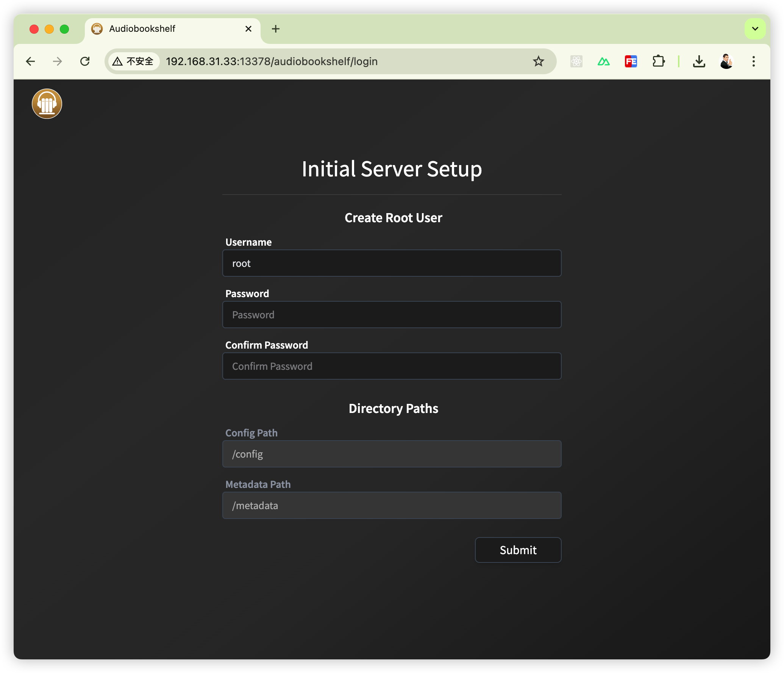Focus the Username field containing root

click(392, 263)
